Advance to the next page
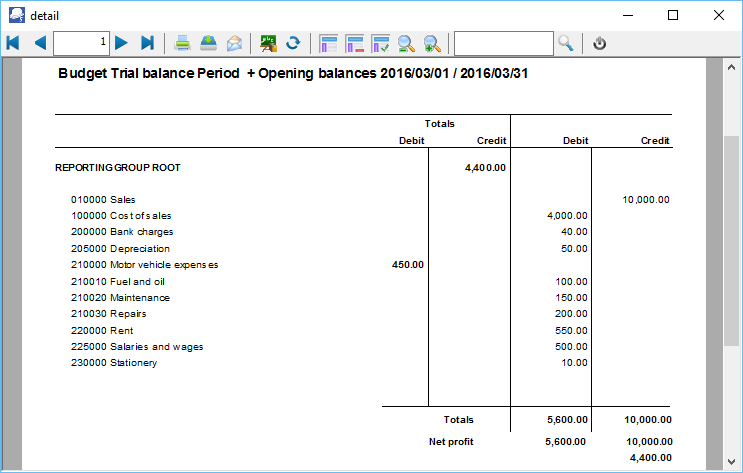 click(x=122, y=43)
